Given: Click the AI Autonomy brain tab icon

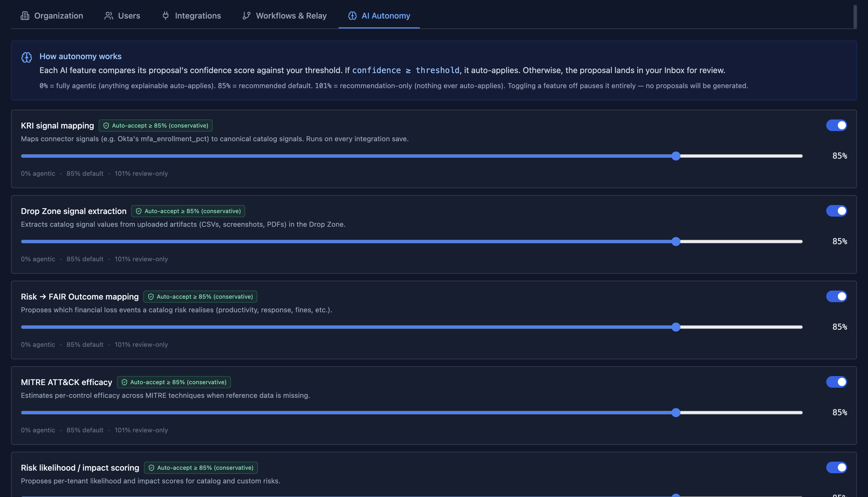Looking at the screenshot, I should 352,16.
